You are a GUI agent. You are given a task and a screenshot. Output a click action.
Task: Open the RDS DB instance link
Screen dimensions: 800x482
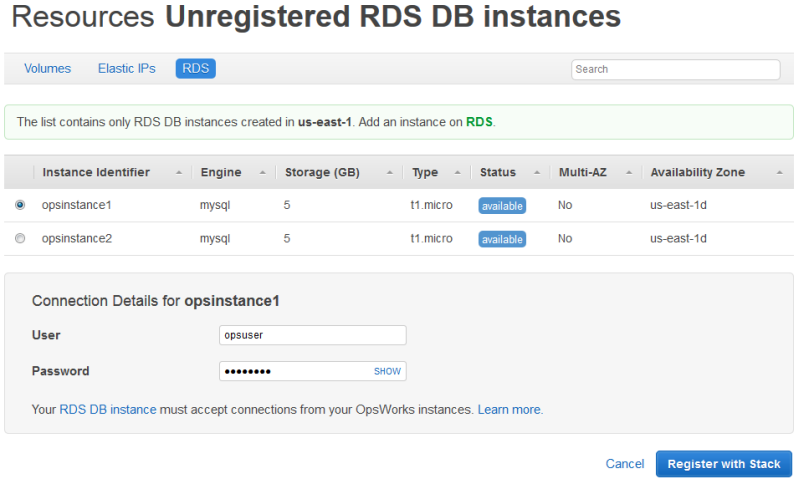click(x=108, y=410)
